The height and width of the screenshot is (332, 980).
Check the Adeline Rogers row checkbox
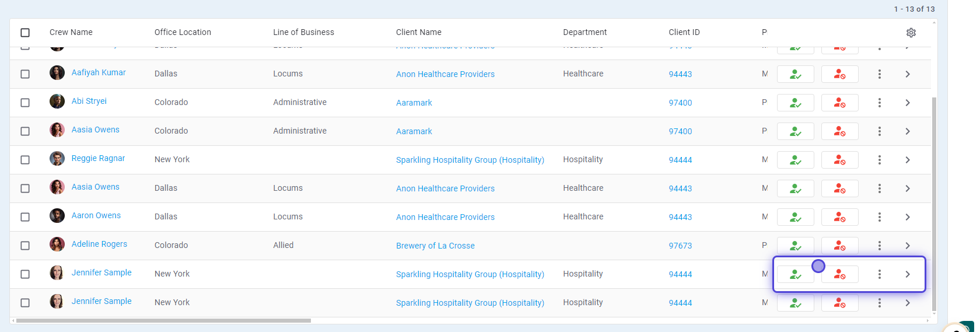tap(25, 246)
